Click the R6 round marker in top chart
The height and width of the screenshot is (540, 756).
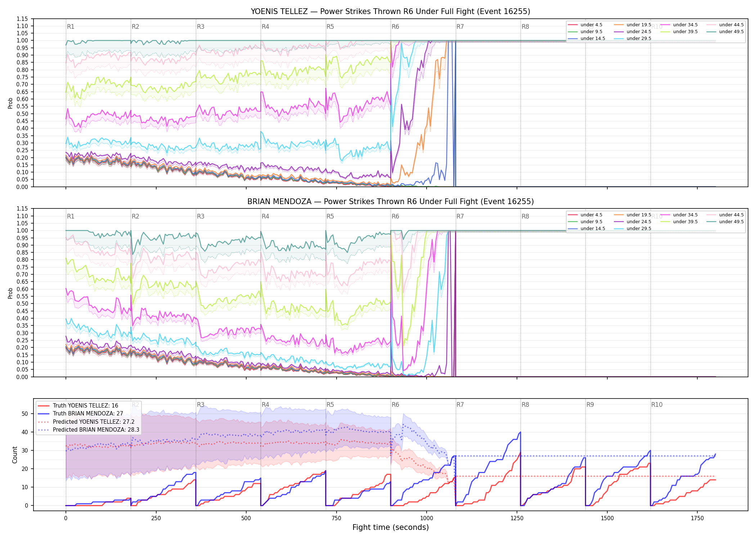(395, 27)
